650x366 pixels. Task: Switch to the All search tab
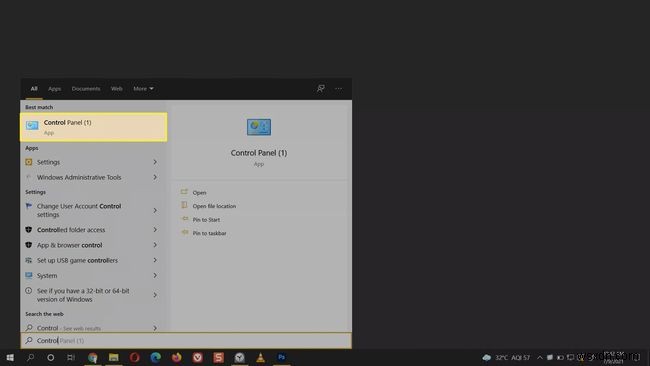pos(34,89)
